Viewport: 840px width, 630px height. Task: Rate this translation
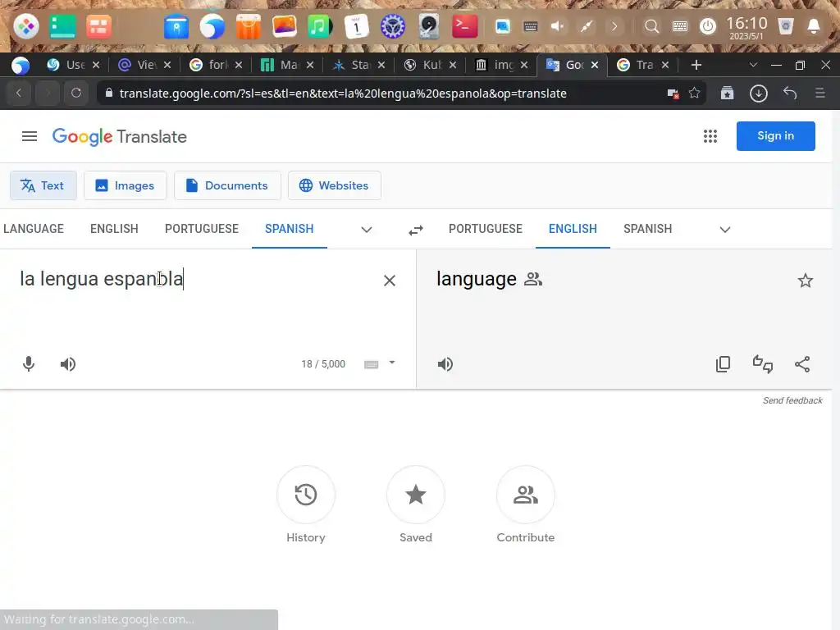(762, 364)
